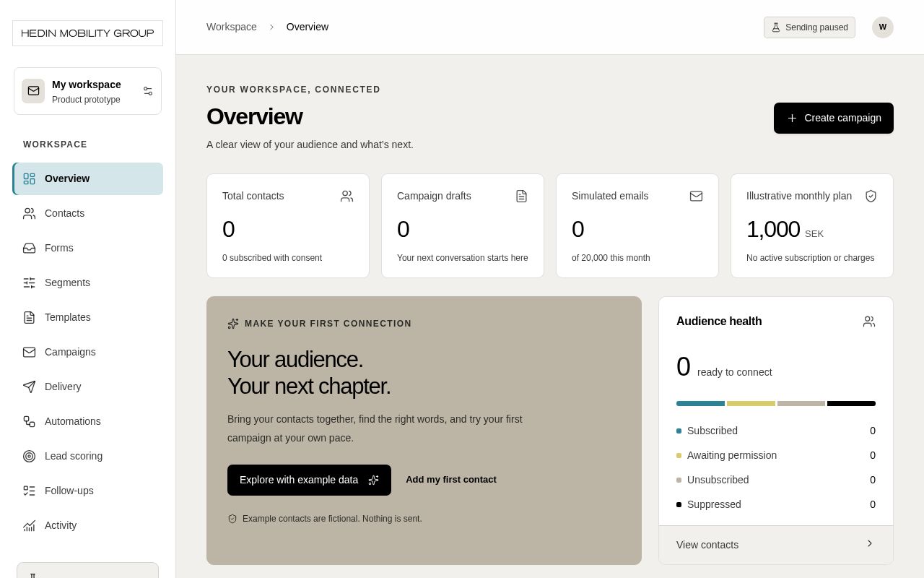Click Sending paused status badge
The image size is (924, 578).
[x=809, y=27]
